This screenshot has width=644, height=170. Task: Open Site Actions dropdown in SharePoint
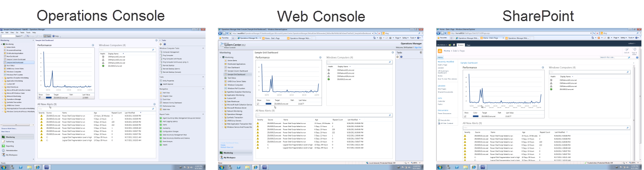click(442, 45)
